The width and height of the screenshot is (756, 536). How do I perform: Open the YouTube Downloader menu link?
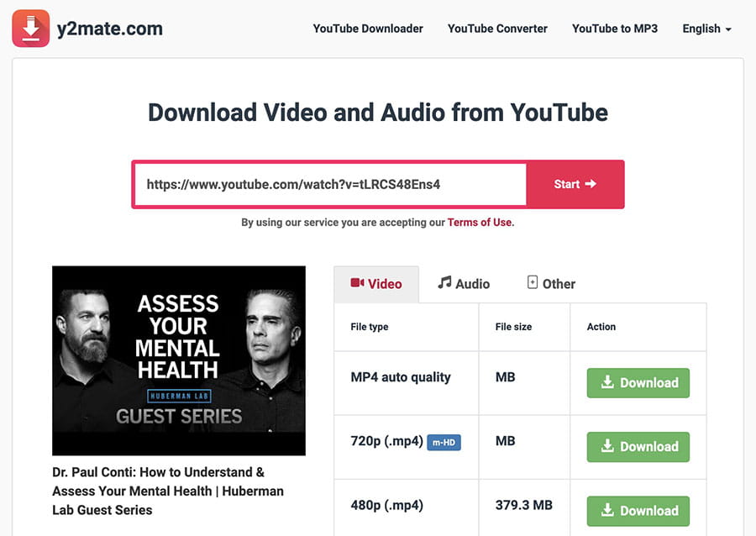(x=368, y=29)
